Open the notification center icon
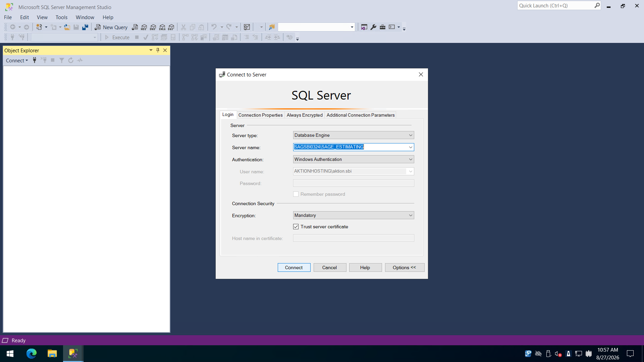 630,354
